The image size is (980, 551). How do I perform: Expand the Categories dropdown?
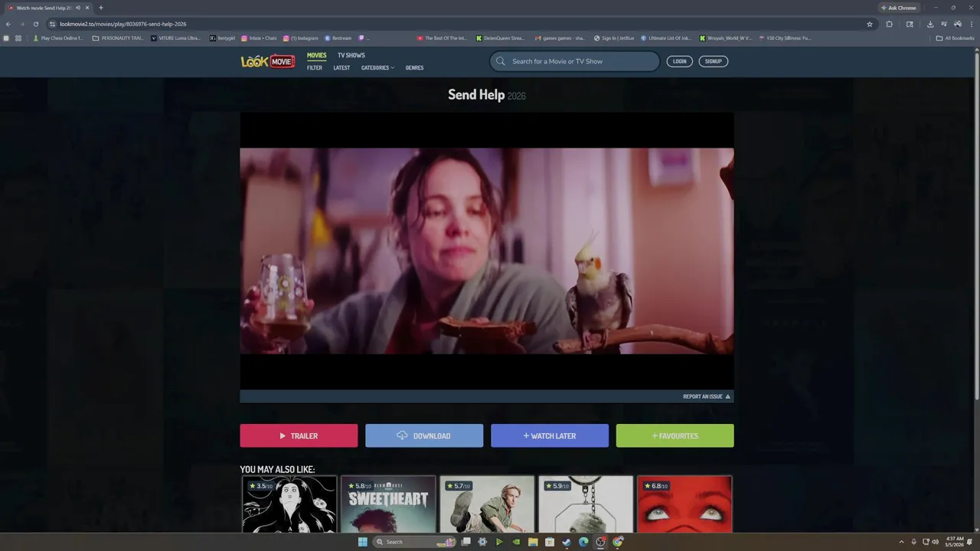pyautogui.click(x=377, y=68)
